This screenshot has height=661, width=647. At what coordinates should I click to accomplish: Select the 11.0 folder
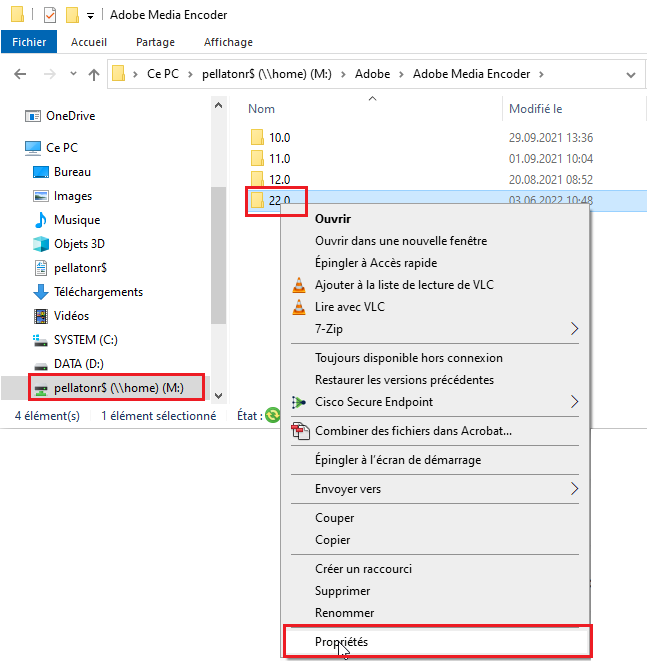pyautogui.click(x=270, y=159)
